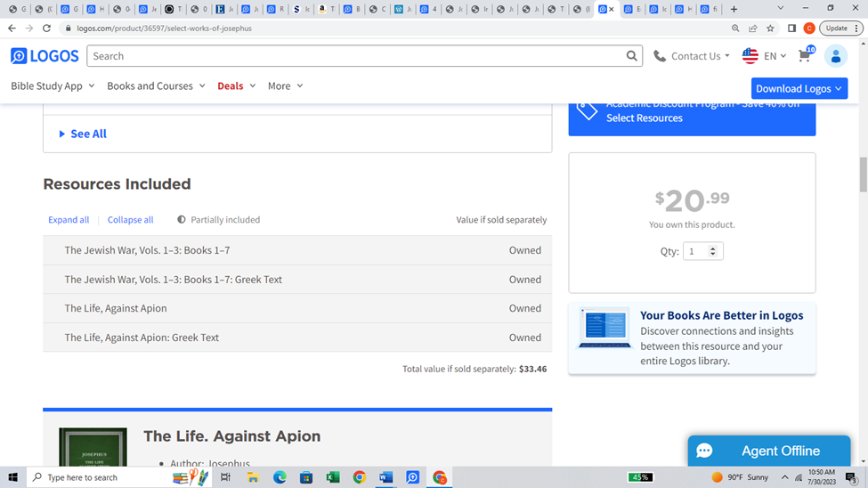This screenshot has height=488, width=868.
Task: Click the US flag language icon
Action: [750, 56]
